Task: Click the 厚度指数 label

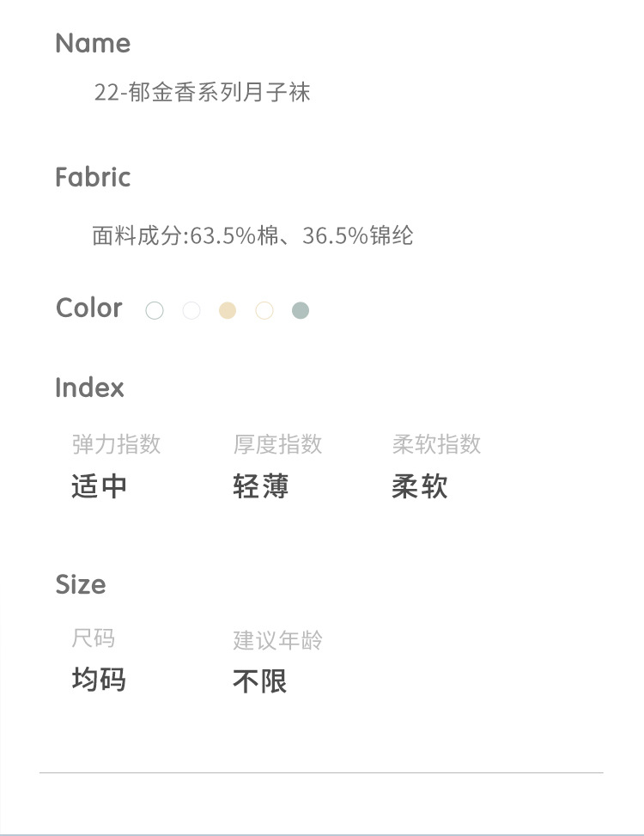Action: point(277,444)
